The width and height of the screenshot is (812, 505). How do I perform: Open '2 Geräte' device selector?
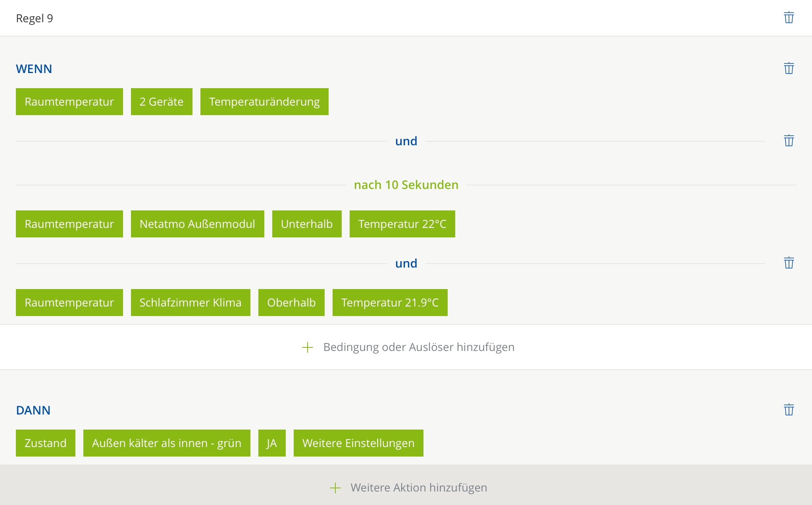(162, 102)
